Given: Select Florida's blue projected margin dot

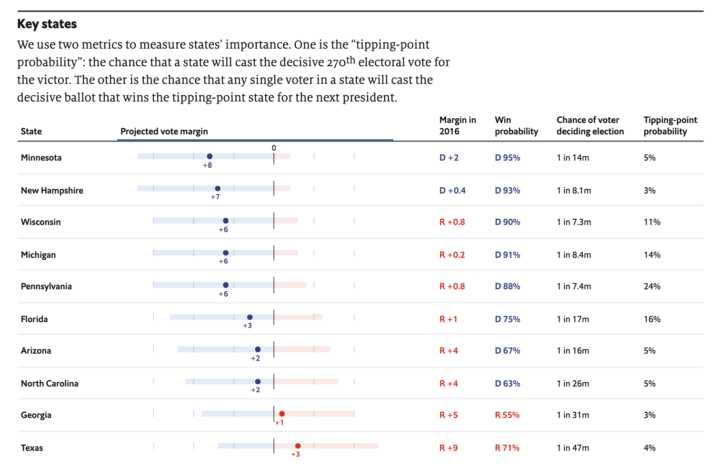Looking at the screenshot, I should click(249, 317).
